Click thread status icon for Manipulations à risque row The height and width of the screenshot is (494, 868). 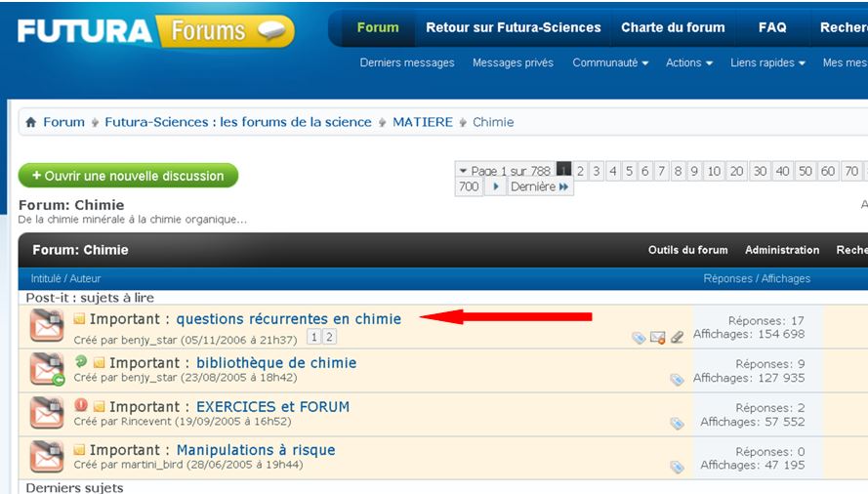pos(47,457)
